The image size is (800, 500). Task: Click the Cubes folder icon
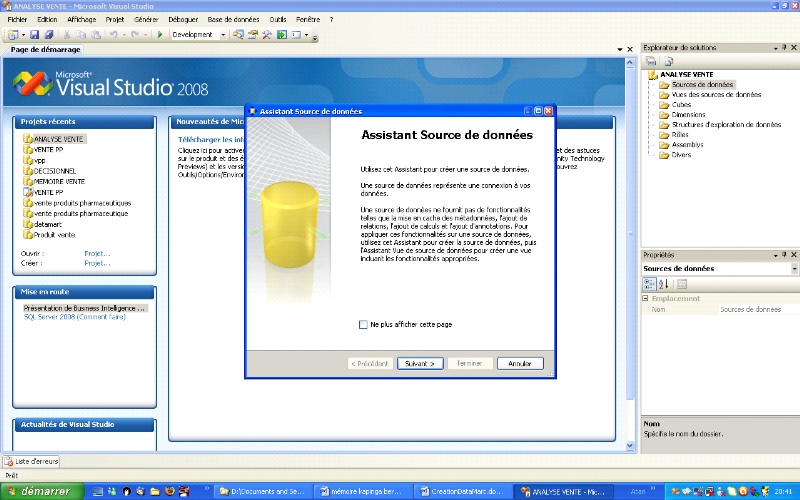click(x=664, y=104)
